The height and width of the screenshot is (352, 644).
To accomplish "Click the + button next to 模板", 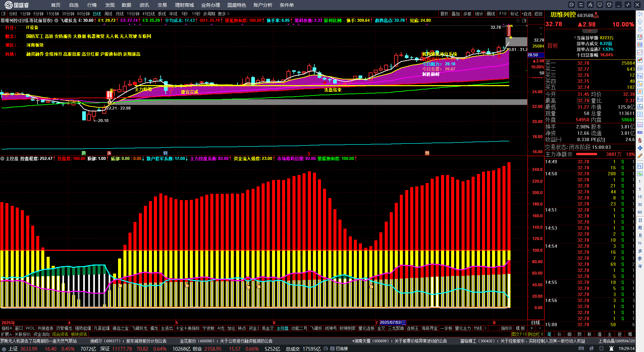I will [532, 328].
